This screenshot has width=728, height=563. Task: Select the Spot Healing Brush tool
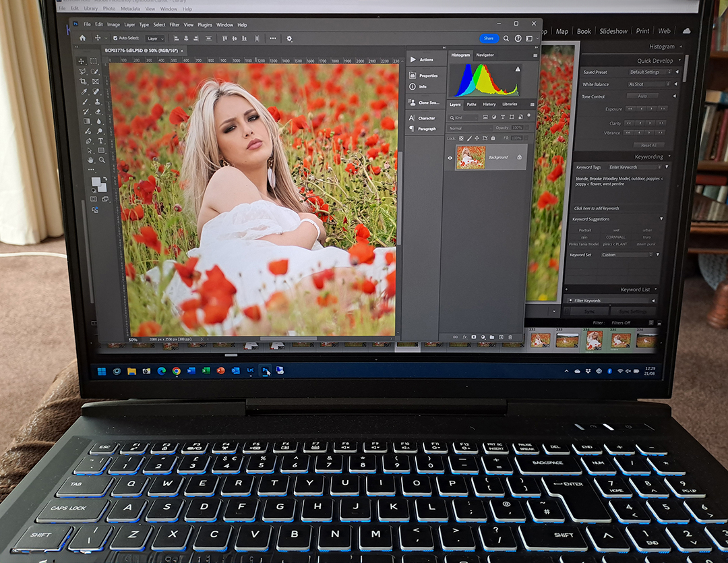pyautogui.click(x=96, y=91)
